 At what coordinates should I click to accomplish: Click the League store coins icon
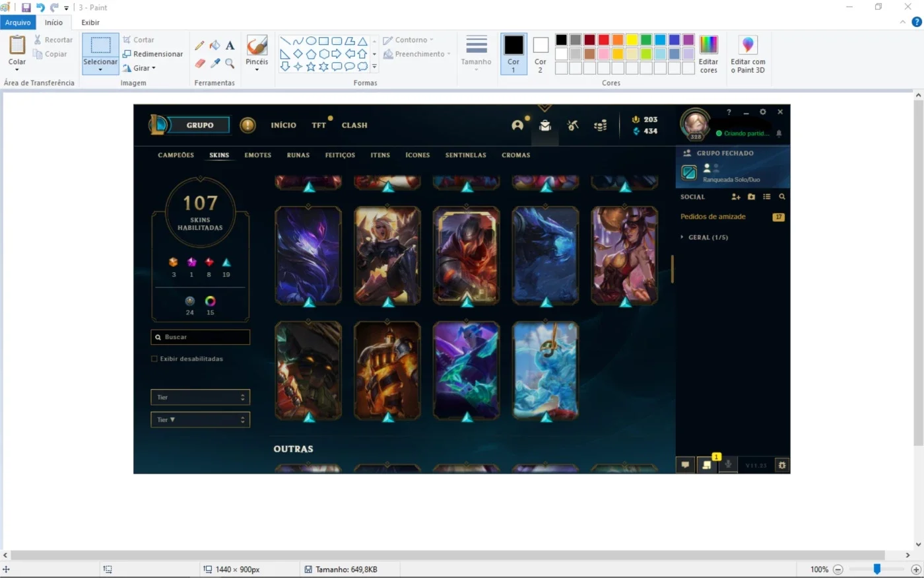tap(600, 126)
